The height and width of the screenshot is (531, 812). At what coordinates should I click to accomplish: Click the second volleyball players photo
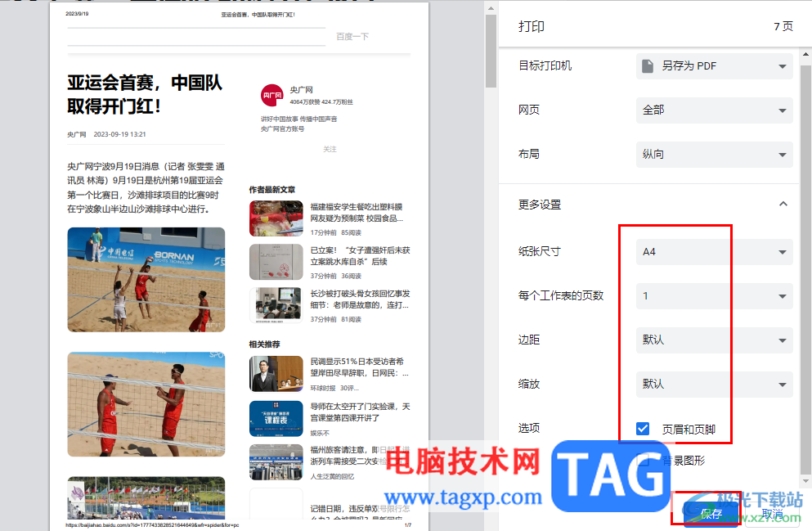point(146,404)
